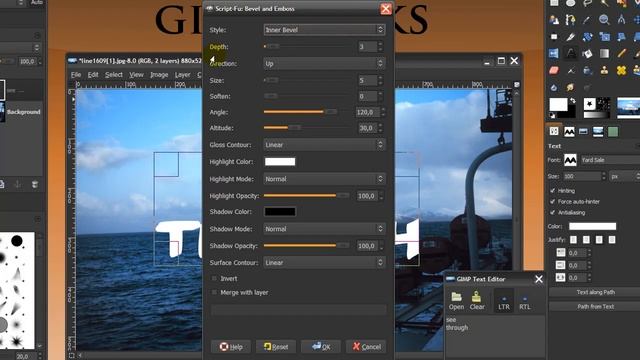The height and width of the screenshot is (360, 640).
Task: Open the Highlight Mode dropdown
Action: tap(324, 179)
